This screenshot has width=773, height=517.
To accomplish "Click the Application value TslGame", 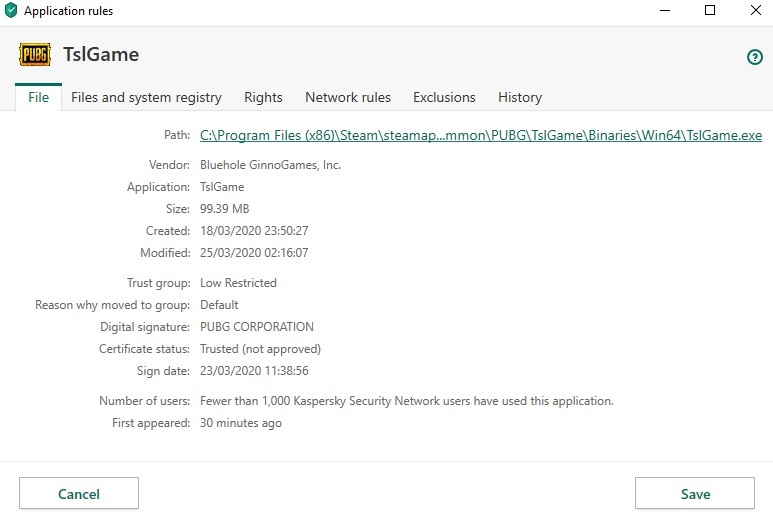I will pyautogui.click(x=222, y=187).
